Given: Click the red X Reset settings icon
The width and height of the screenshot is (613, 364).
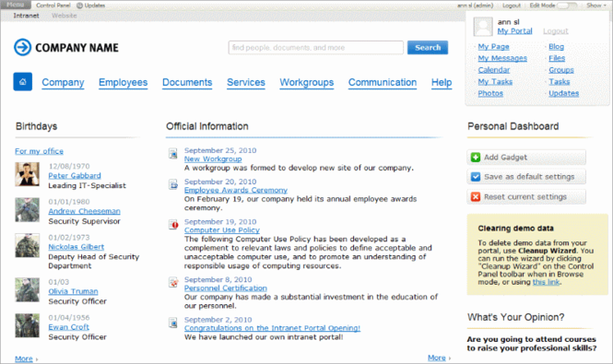Looking at the screenshot, I should [476, 196].
